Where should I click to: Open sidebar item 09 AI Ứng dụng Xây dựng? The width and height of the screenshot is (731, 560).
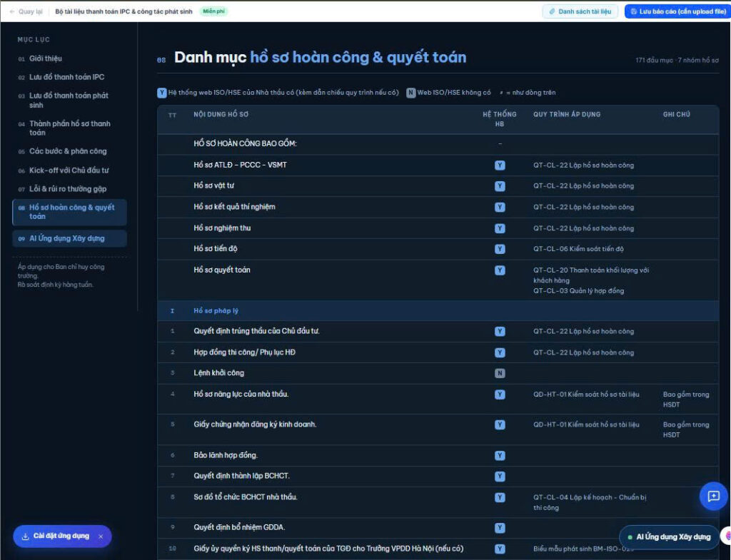tap(69, 238)
